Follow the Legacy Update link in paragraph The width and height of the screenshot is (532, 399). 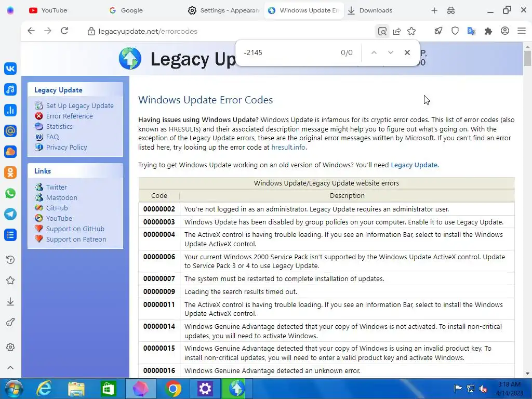coord(414,165)
